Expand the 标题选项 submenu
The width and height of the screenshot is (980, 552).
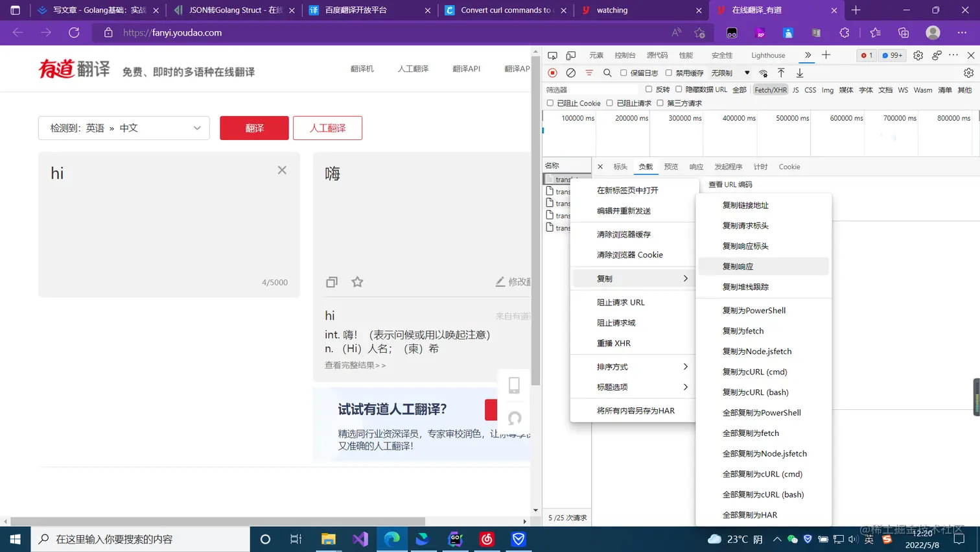click(x=633, y=387)
